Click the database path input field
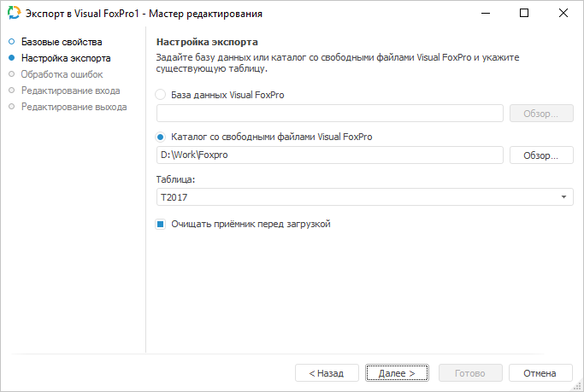This screenshot has width=584, height=392. pos(330,114)
